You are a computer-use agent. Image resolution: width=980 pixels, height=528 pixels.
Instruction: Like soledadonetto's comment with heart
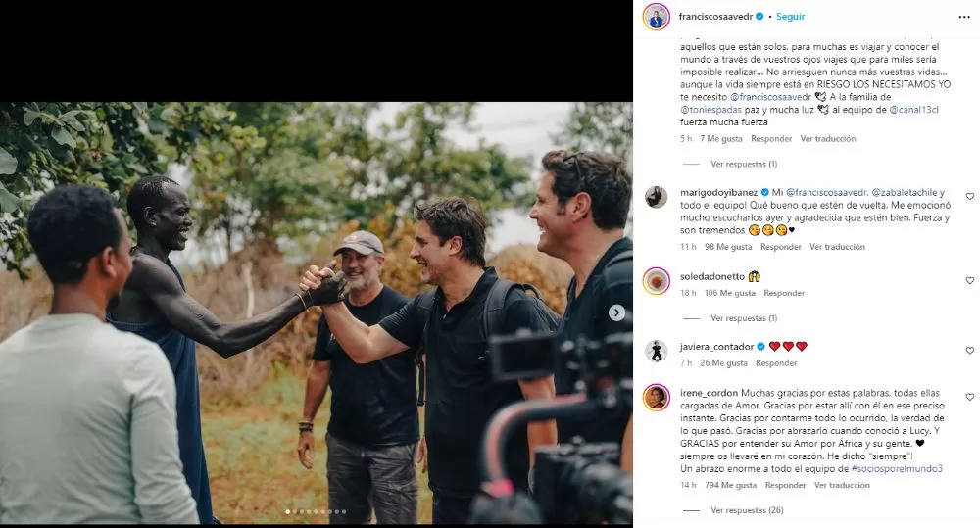(970, 281)
